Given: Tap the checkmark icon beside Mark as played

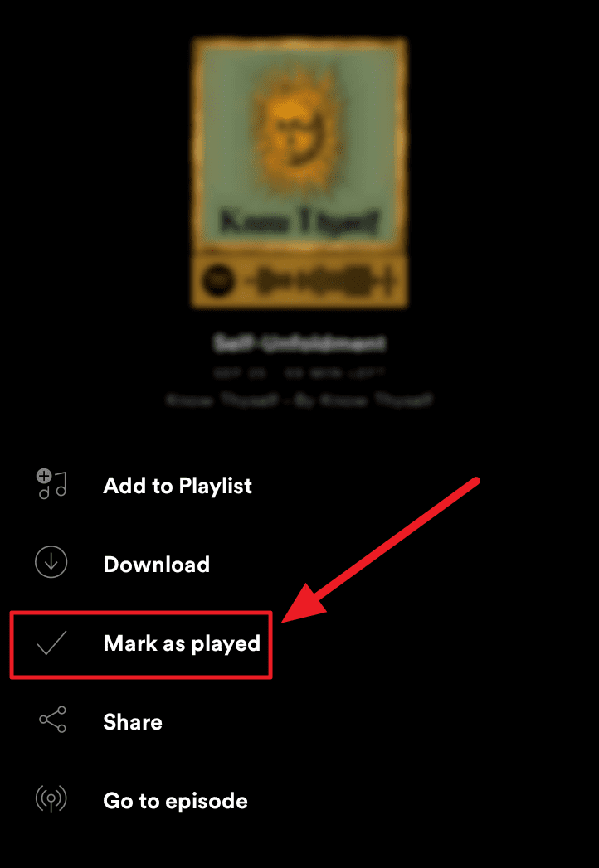Looking at the screenshot, I should (x=51, y=643).
